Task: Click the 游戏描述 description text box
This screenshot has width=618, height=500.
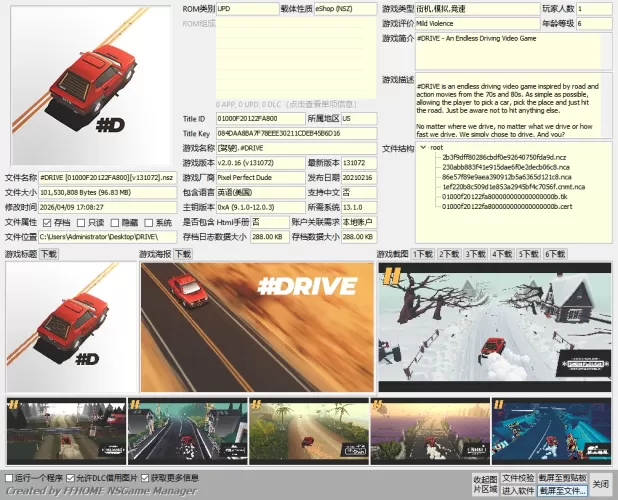Action: point(514,105)
